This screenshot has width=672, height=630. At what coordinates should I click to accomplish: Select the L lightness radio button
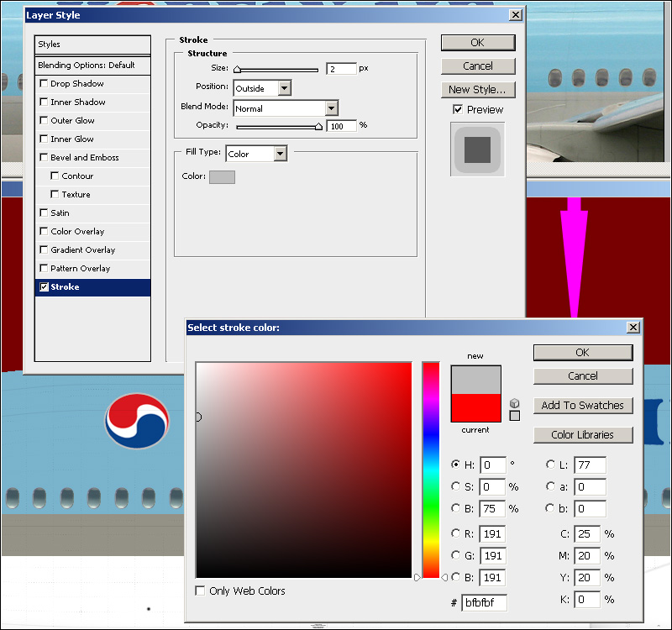coord(551,465)
